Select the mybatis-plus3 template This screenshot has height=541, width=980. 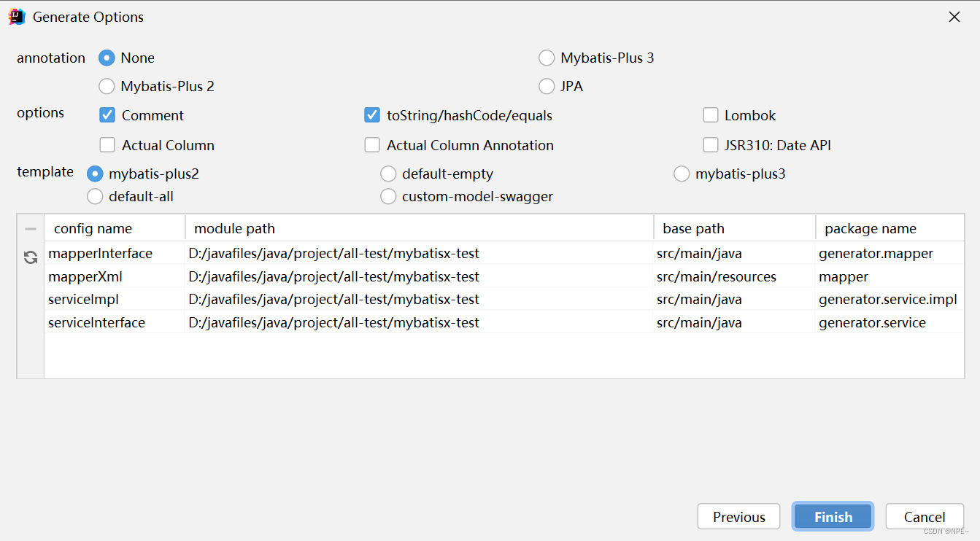tap(682, 174)
